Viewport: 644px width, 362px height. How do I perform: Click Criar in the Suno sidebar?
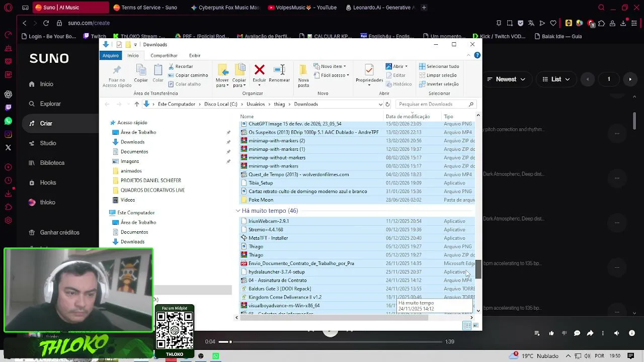(46, 123)
